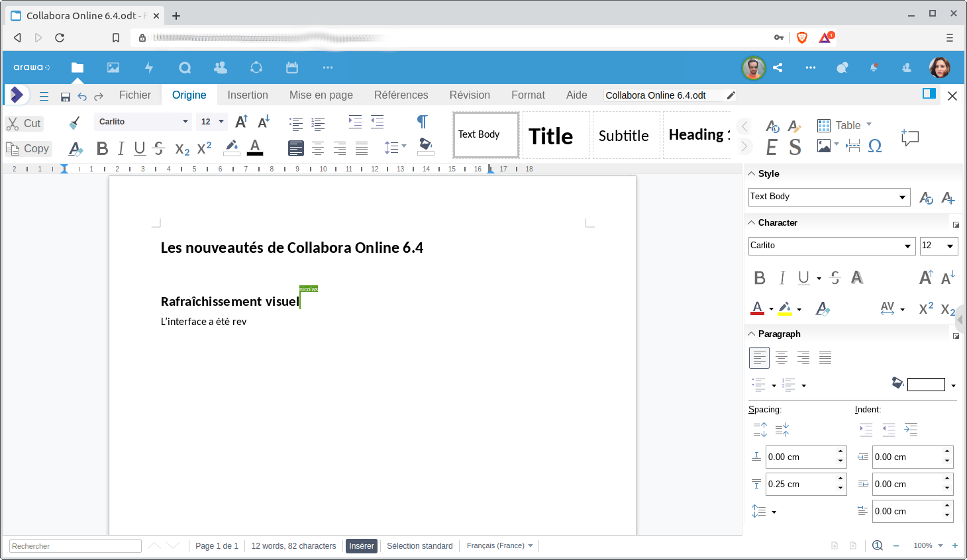Toggle bold in the ribbon
The height and width of the screenshot is (560, 967).
(x=102, y=148)
